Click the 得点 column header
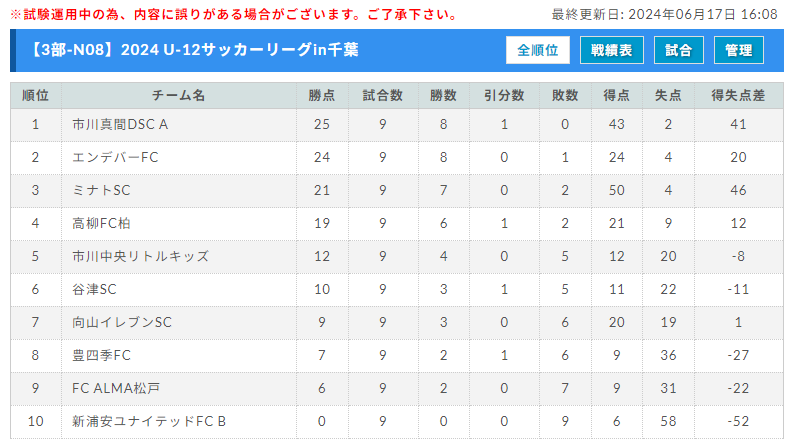Screen dimensions: 791x443 tap(616, 95)
